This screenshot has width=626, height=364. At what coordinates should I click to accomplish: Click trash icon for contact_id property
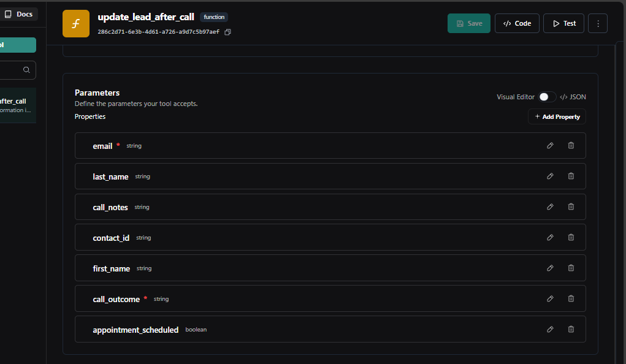pos(571,237)
